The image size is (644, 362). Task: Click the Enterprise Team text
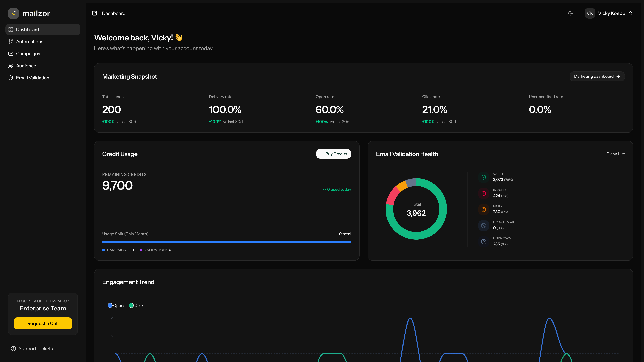click(43, 308)
